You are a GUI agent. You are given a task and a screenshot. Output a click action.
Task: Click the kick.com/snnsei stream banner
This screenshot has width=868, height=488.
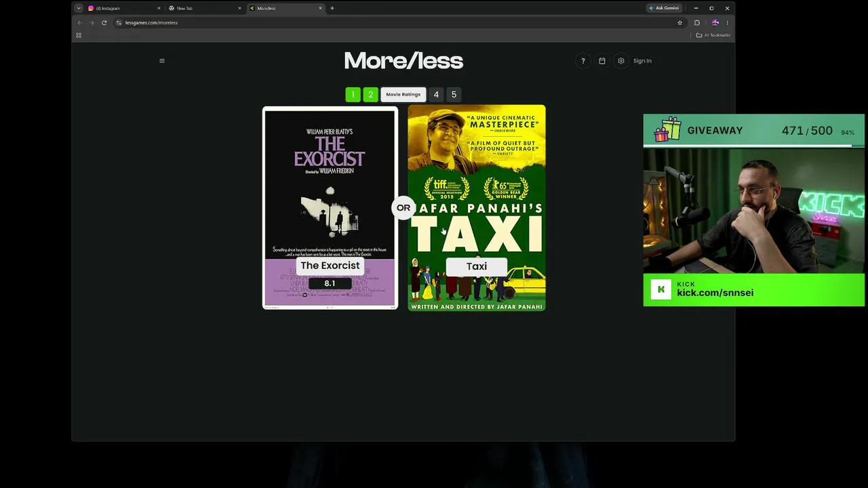(x=754, y=289)
